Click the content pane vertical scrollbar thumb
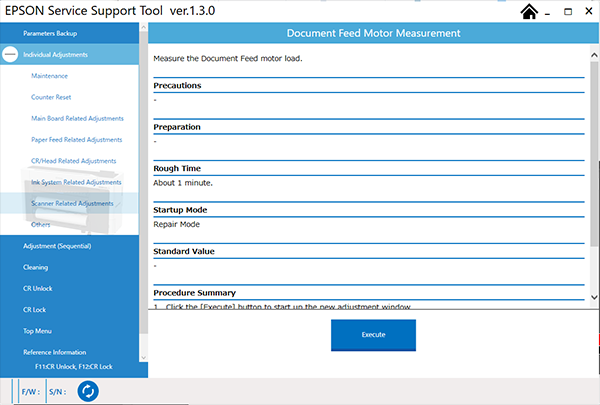The height and width of the screenshot is (405, 600). (x=594, y=153)
